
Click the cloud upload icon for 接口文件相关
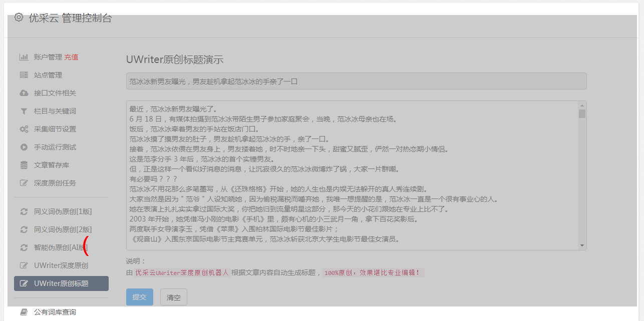24,93
